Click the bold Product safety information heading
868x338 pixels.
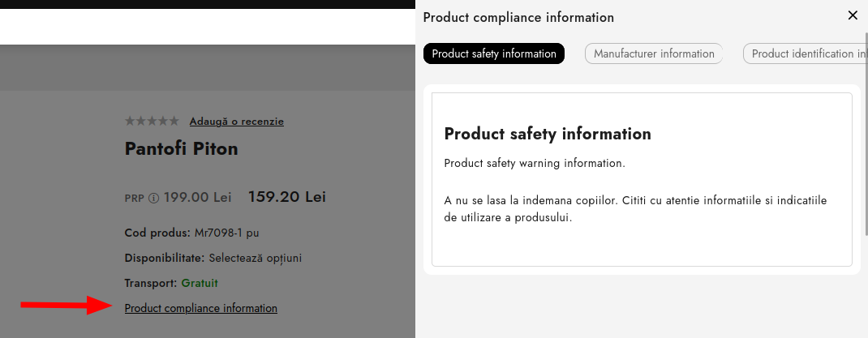[548, 134]
